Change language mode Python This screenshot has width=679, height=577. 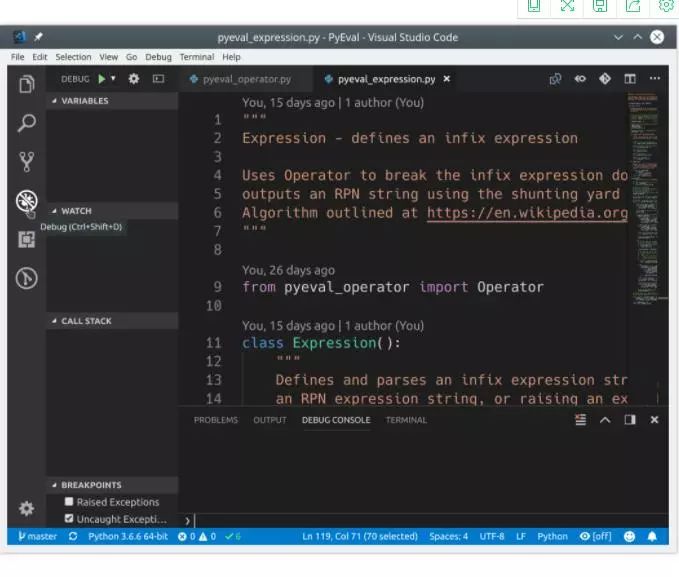tap(552, 536)
